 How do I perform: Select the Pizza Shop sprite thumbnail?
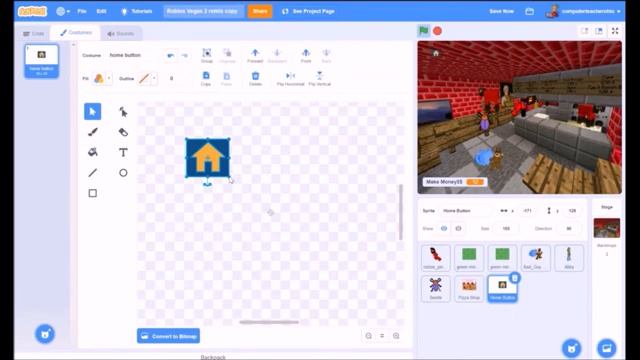coord(469,288)
